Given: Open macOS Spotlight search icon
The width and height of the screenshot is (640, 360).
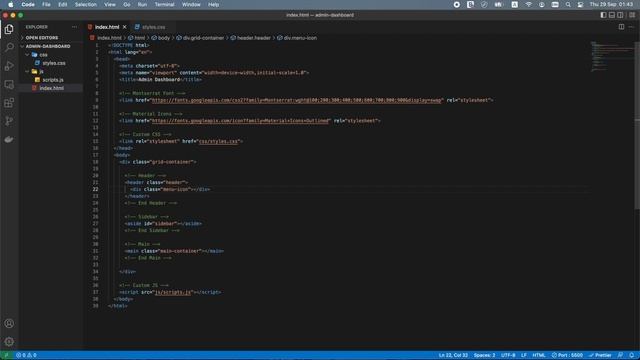Looking at the screenshot, I should pos(568,4).
